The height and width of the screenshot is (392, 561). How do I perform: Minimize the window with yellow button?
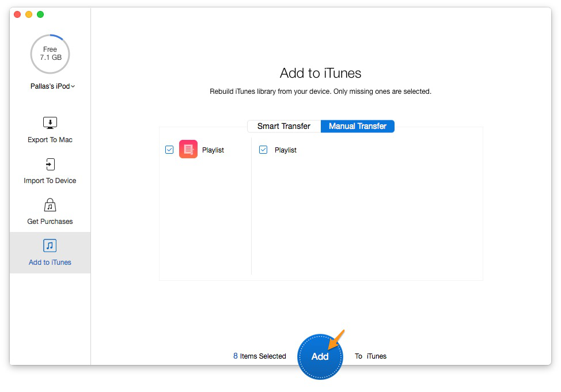29,14
